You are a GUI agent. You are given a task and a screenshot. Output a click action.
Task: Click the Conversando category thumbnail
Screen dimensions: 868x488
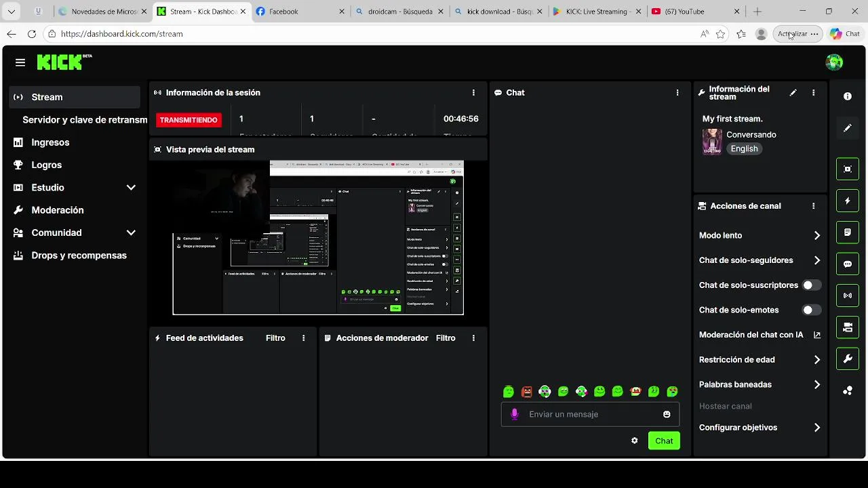(712, 142)
